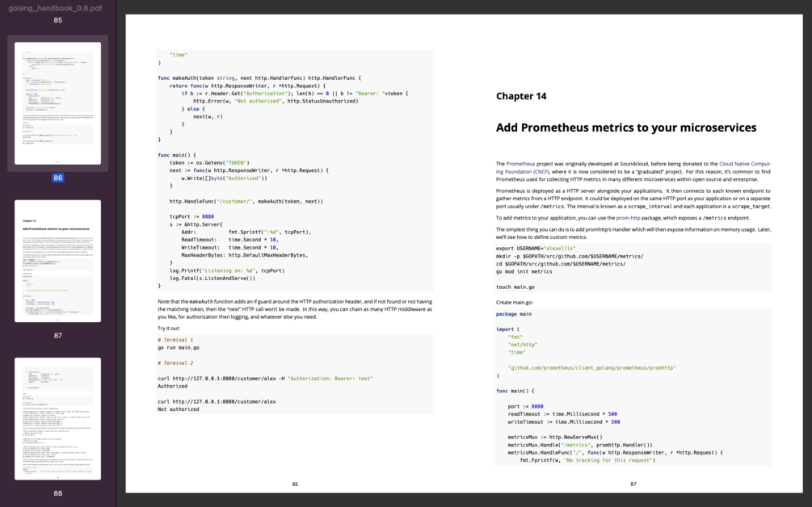Click the 88 label under thumbnail
Screen dimensions: 812x507
[x=57, y=493]
